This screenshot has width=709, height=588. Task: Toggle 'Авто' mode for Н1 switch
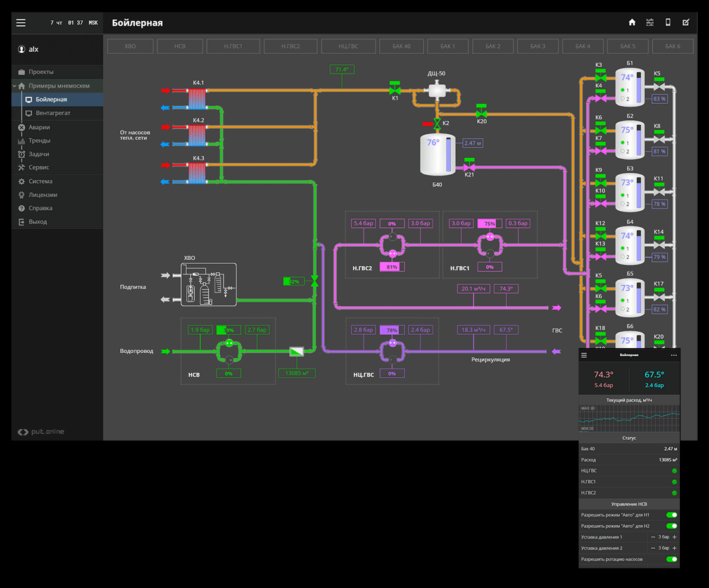pyautogui.click(x=672, y=515)
